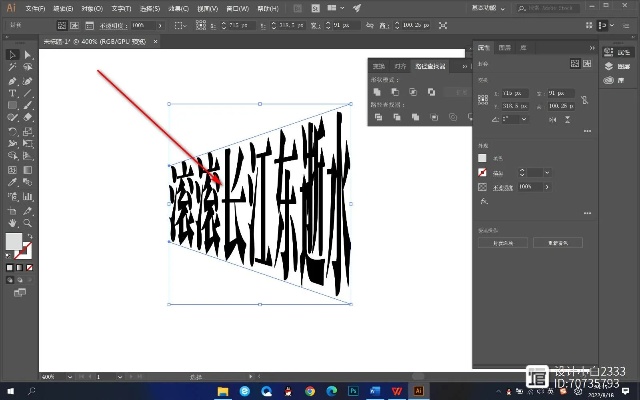Select the Gradient tool
This screenshot has height=400, width=640.
[x=28, y=170]
